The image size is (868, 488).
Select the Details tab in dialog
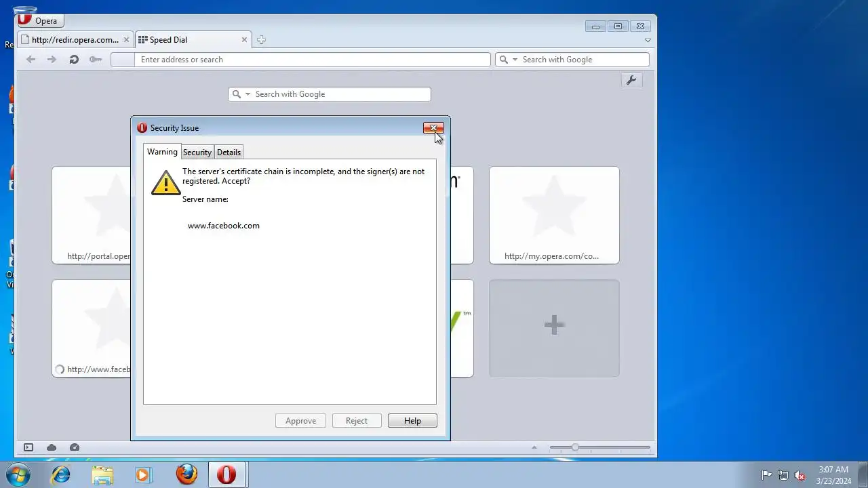click(229, 152)
